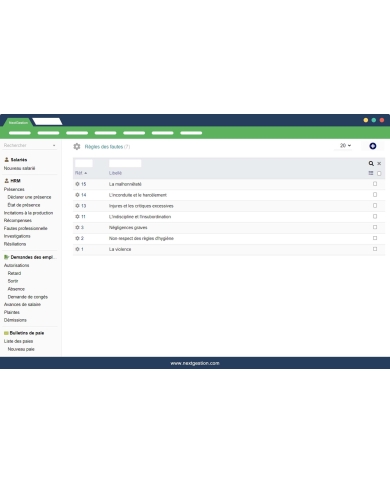Switch to the NextGestion tab
The image size is (390, 484).
[18, 122]
